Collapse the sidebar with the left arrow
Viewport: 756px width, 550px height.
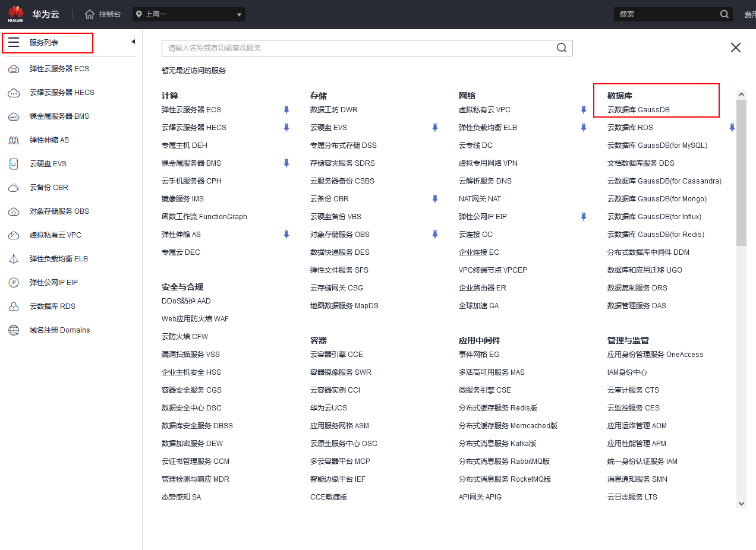pos(133,42)
